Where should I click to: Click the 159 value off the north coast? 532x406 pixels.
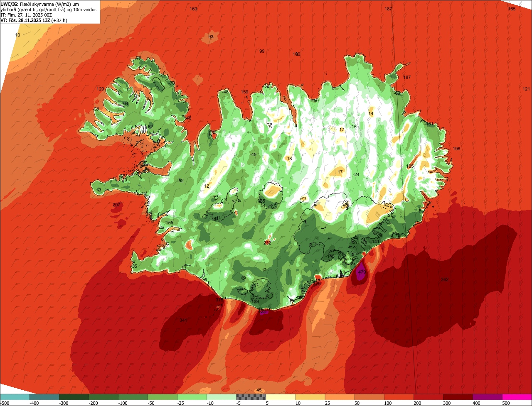(x=245, y=92)
